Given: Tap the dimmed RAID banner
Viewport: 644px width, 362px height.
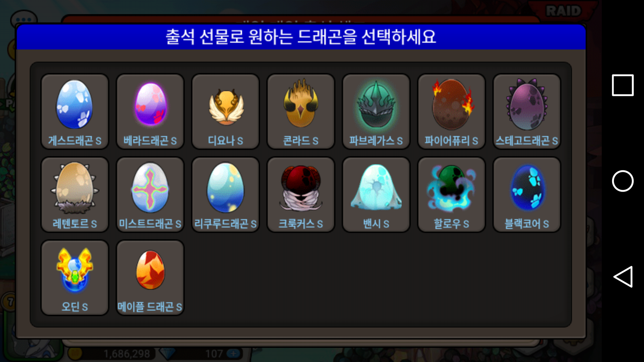Looking at the screenshot, I should (563, 11).
